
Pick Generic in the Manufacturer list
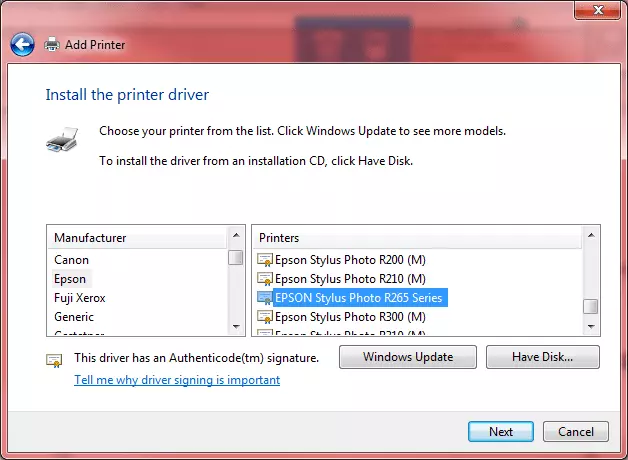pos(74,317)
